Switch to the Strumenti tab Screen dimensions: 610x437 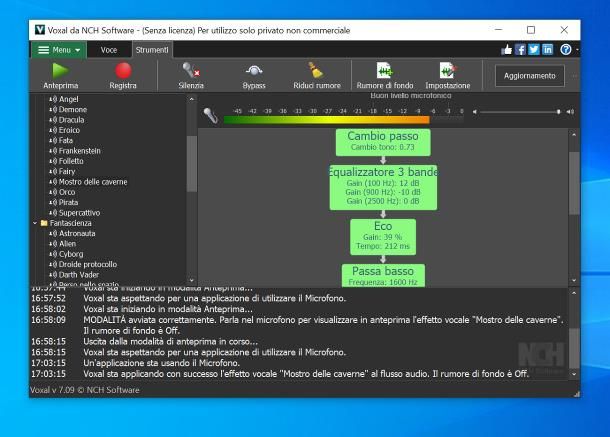coord(152,50)
